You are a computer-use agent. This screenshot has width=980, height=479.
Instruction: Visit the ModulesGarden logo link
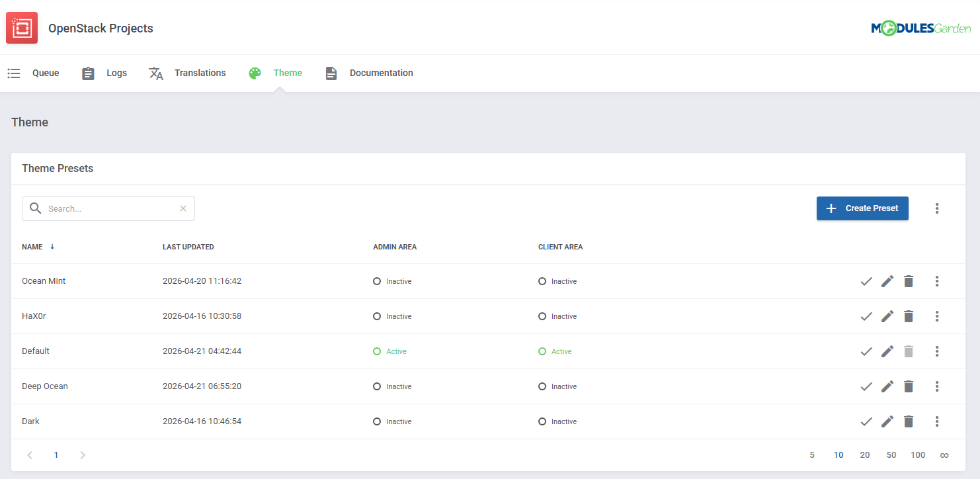tap(921, 28)
